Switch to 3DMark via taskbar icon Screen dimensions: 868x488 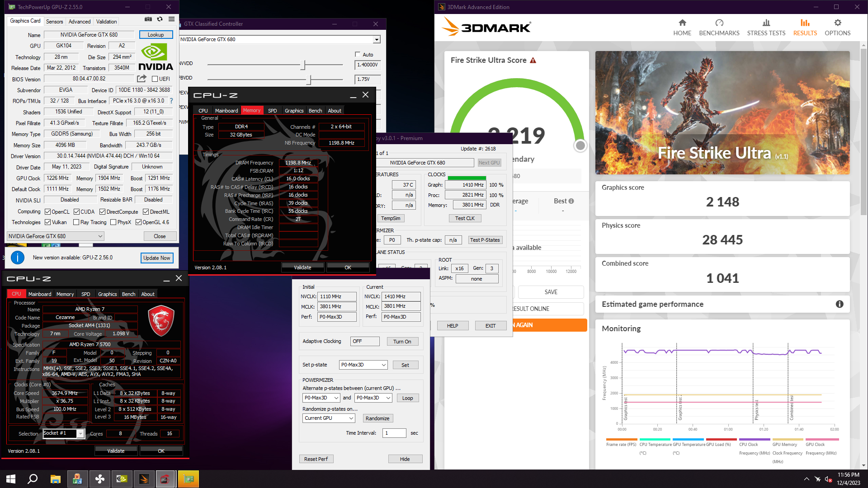coord(144,479)
